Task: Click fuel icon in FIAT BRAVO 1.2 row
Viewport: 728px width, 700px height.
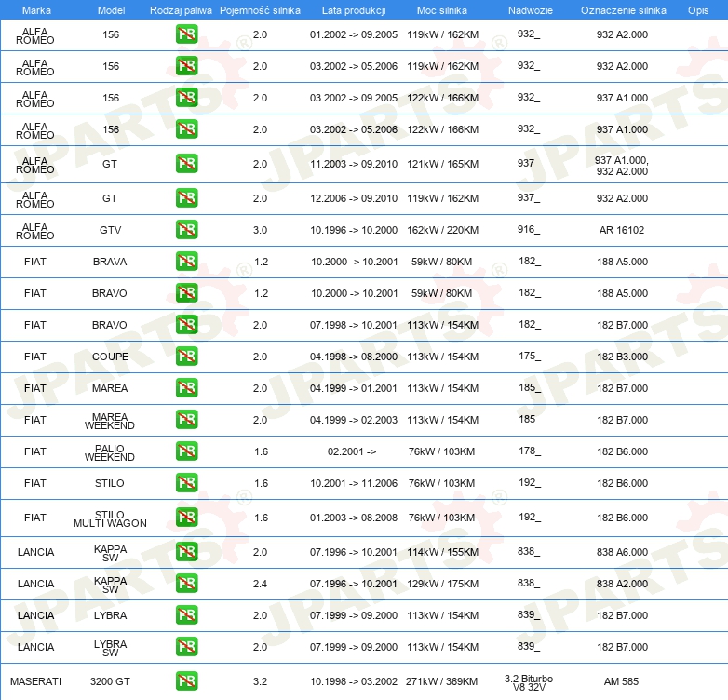Action: click(186, 293)
